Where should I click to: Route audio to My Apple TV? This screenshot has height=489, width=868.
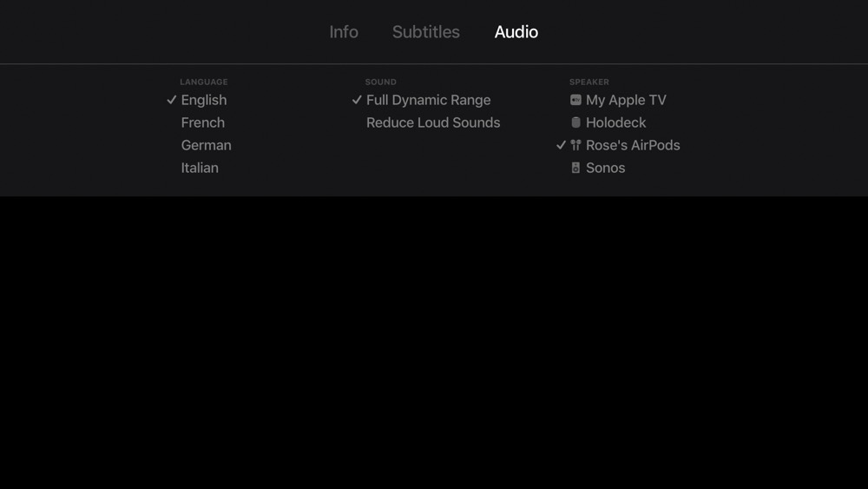(626, 100)
